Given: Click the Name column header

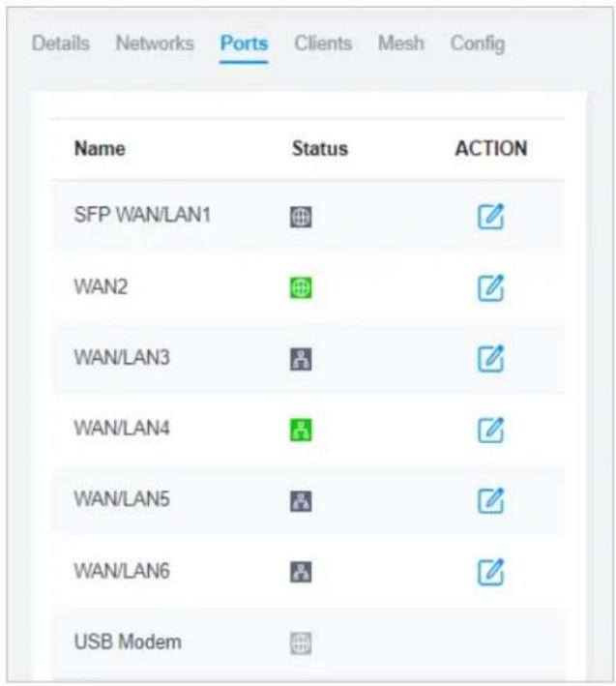Looking at the screenshot, I should pos(100,149).
